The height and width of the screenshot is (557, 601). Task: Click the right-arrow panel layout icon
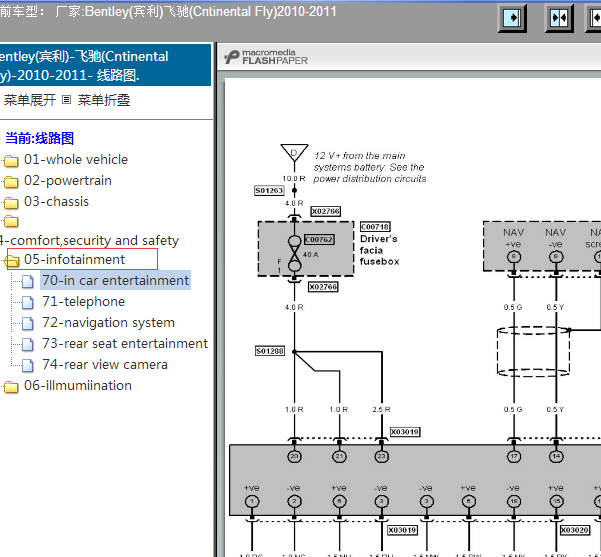point(512,18)
